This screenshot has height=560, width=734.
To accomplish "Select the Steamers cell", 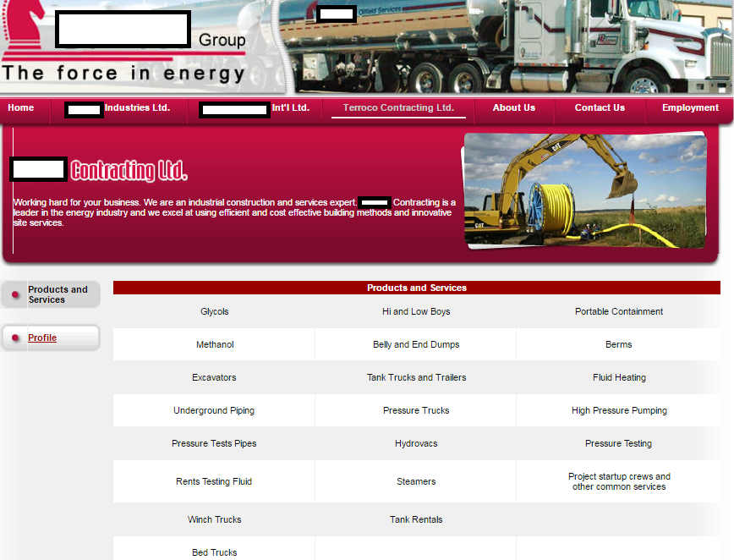I will pos(416,481).
